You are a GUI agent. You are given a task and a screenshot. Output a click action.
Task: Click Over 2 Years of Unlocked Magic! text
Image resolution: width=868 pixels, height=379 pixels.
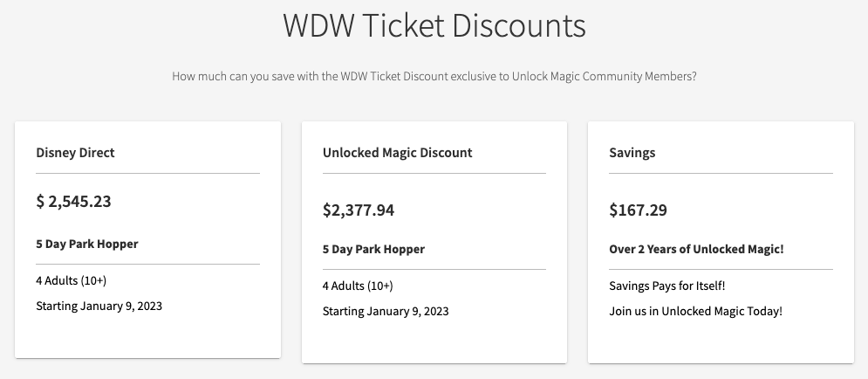point(696,249)
